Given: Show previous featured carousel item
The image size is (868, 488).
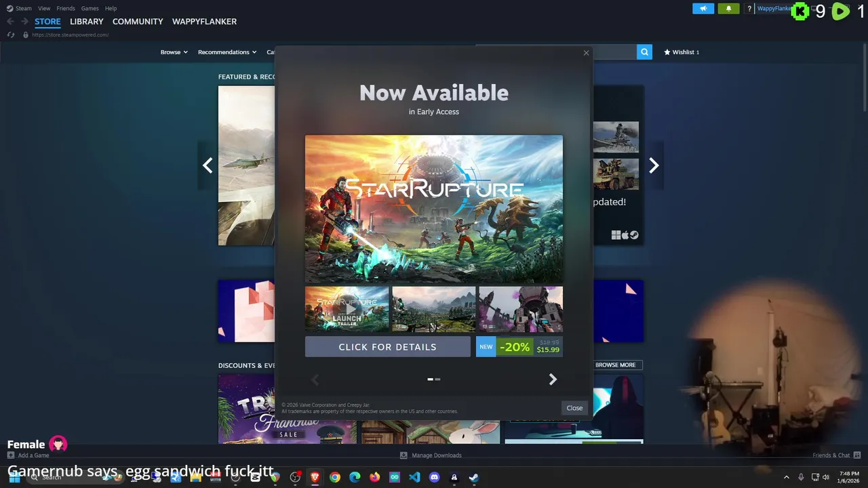Looking at the screenshot, I should (208, 165).
